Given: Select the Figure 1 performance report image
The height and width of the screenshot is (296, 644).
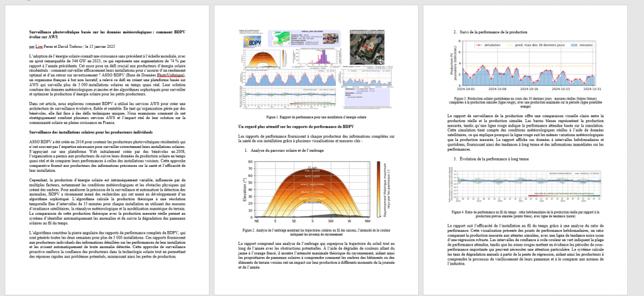Looking at the screenshot, I should click(316, 69).
